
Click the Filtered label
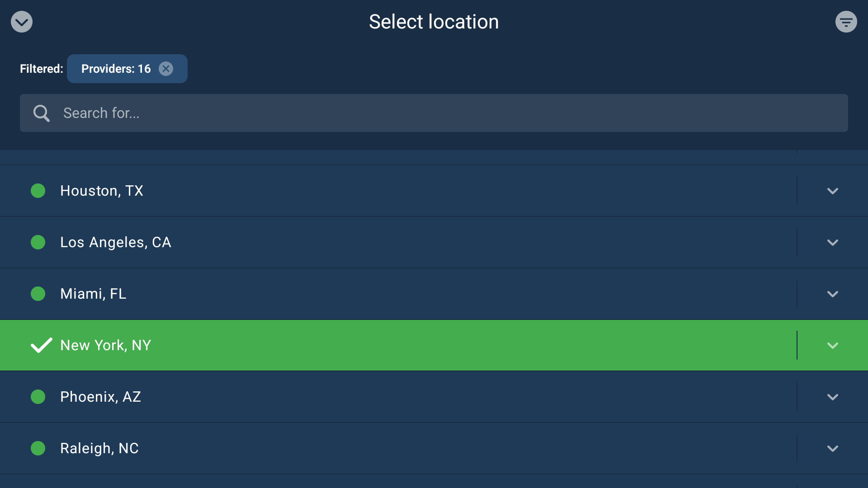pyautogui.click(x=41, y=69)
